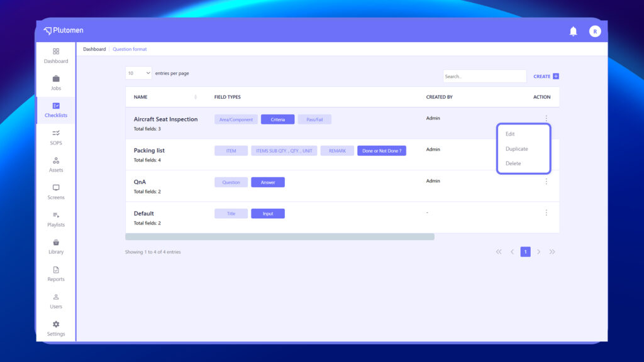This screenshot has height=362, width=644.
Task: Open the Screens monitor icon
Action: pos(56,187)
